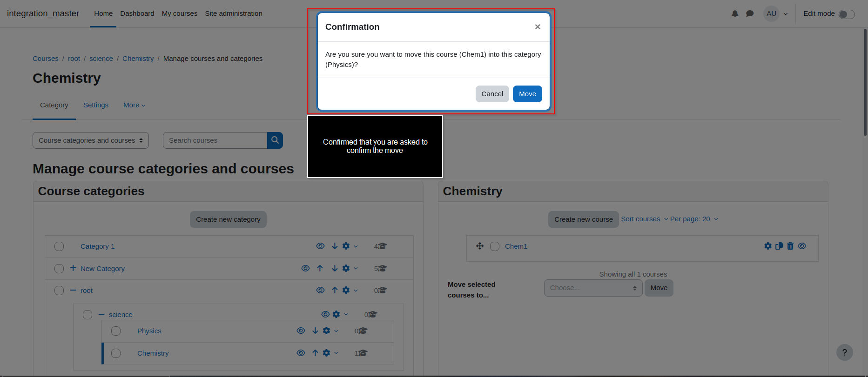Open Sort courses dropdown
The height and width of the screenshot is (377, 868).
coord(645,219)
